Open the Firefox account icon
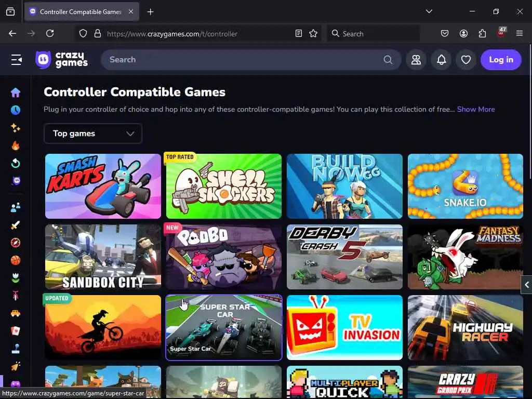This screenshot has width=532, height=399. pyautogui.click(x=463, y=34)
